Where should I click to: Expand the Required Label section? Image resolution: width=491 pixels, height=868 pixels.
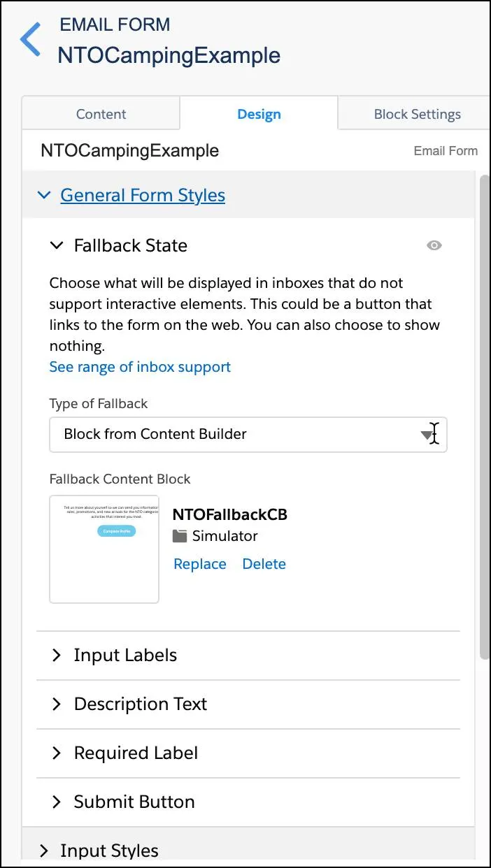coord(57,753)
